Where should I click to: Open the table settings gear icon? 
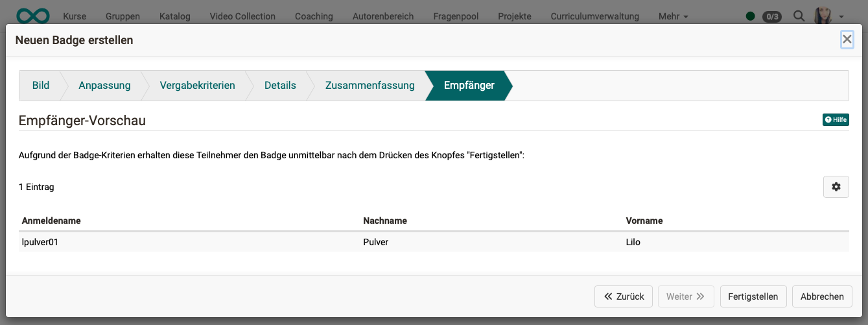pyautogui.click(x=836, y=187)
